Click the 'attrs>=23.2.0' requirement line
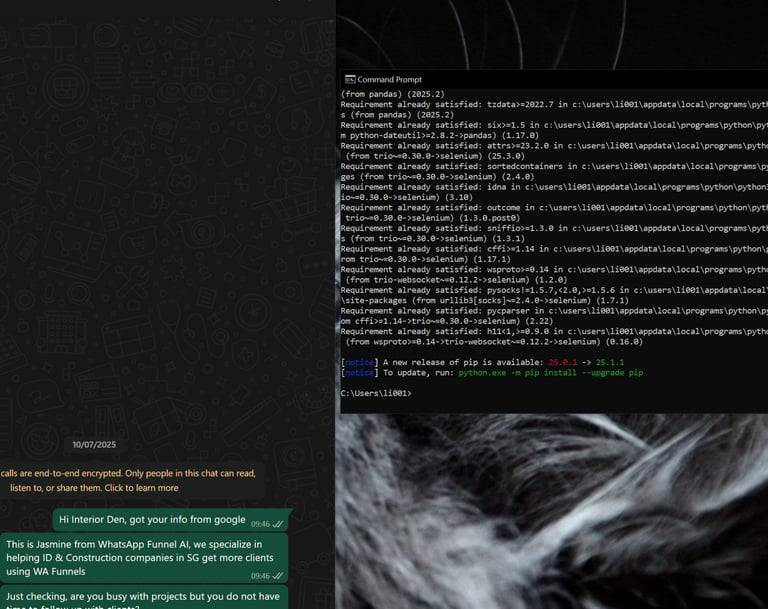 [x=554, y=146]
